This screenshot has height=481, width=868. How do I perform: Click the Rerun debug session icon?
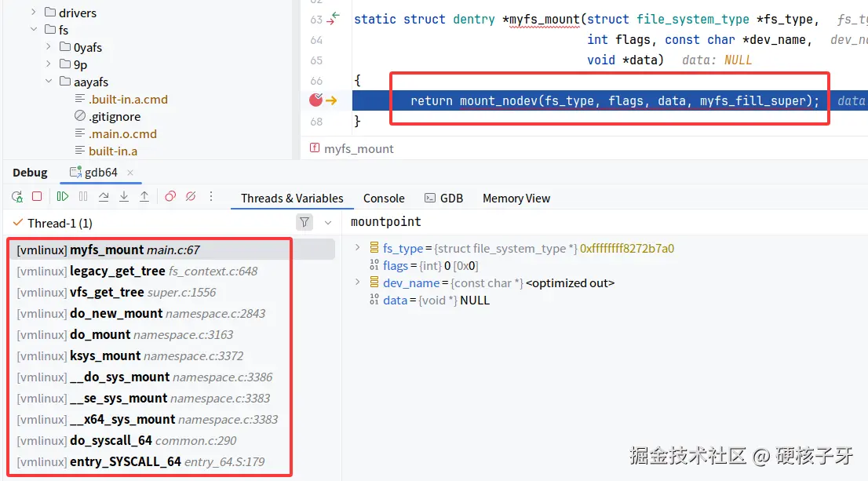(x=17, y=196)
